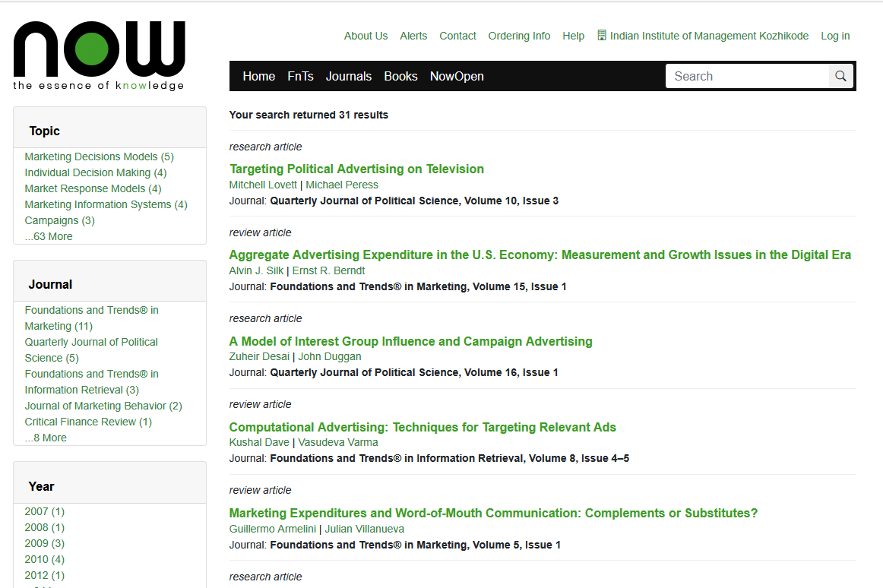Screen dimensions: 883x588
Task: Open the Alerts link in header
Action: (x=413, y=36)
